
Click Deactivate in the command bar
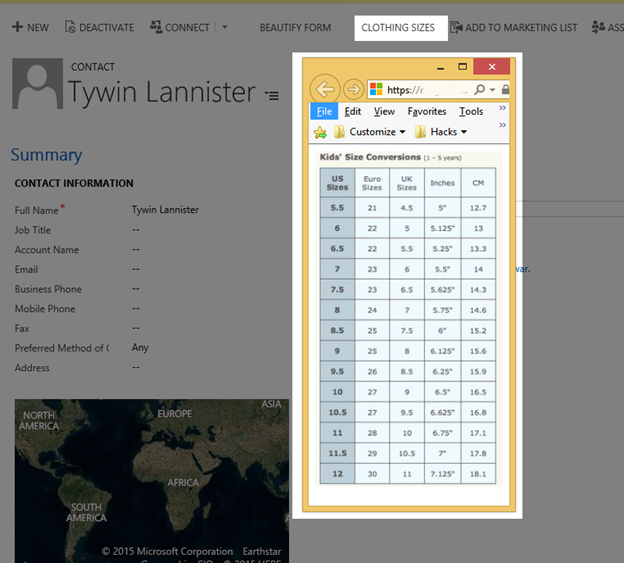coord(98,28)
